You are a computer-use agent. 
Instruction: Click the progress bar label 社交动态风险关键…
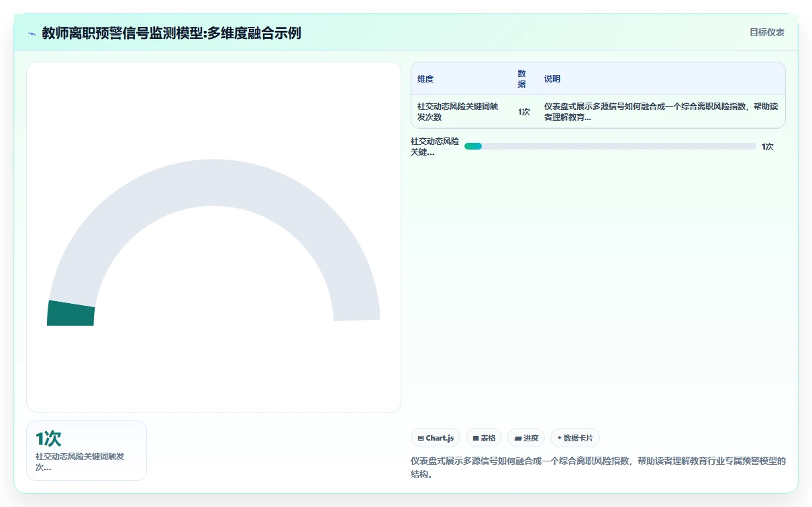click(435, 147)
